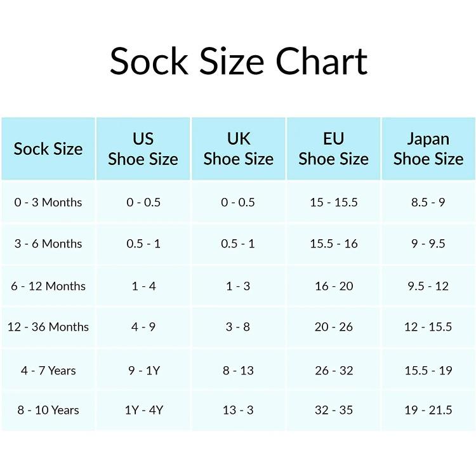Click the EU Shoe Size header

[x=333, y=149]
